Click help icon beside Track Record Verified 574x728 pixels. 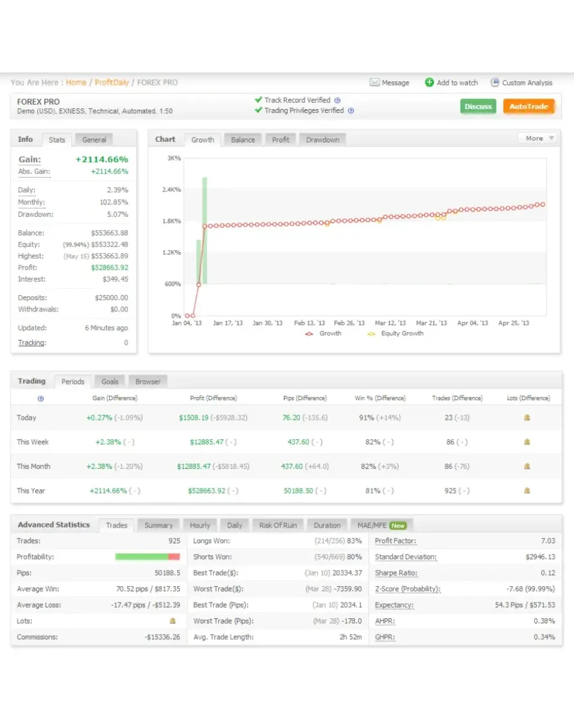[337, 100]
